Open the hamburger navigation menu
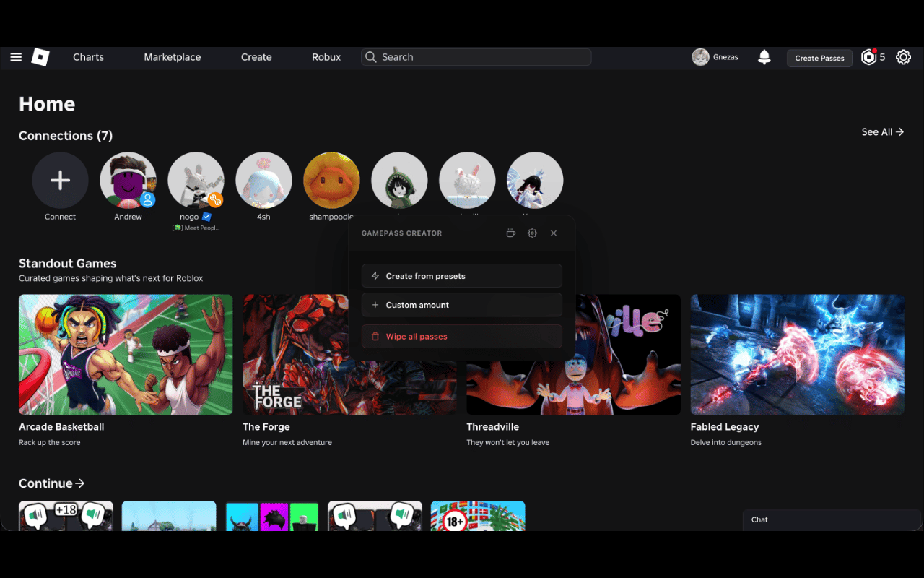 (x=16, y=57)
